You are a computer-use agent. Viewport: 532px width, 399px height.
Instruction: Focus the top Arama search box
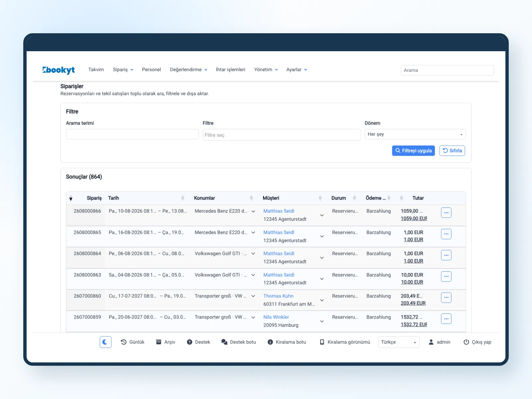coord(447,70)
